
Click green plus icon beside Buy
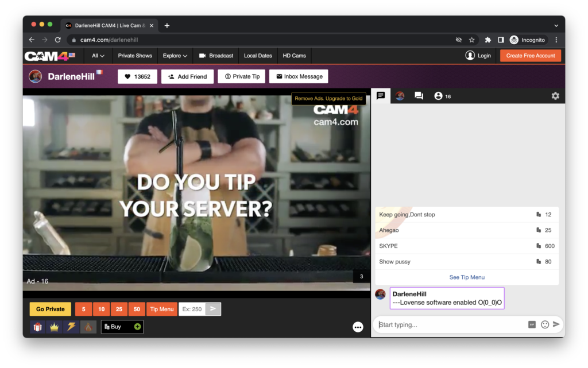coord(137,327)
